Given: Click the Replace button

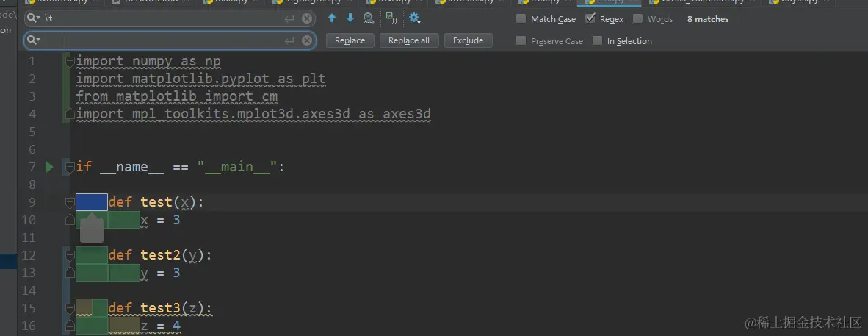Looking at the screenshot, I should tap(350, 40).
